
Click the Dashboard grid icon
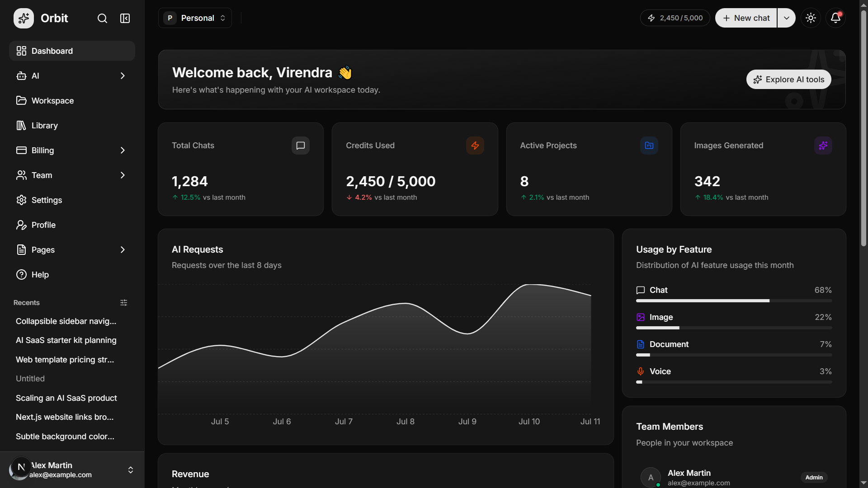21,51
